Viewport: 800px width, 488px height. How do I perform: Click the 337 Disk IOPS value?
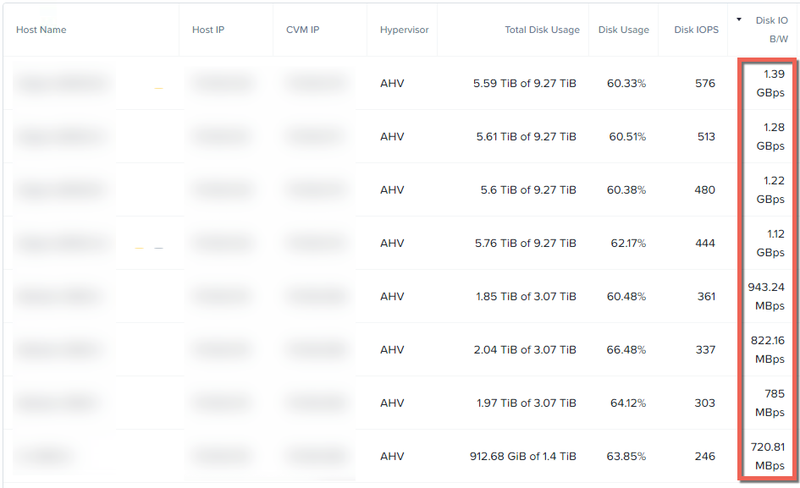706,350
